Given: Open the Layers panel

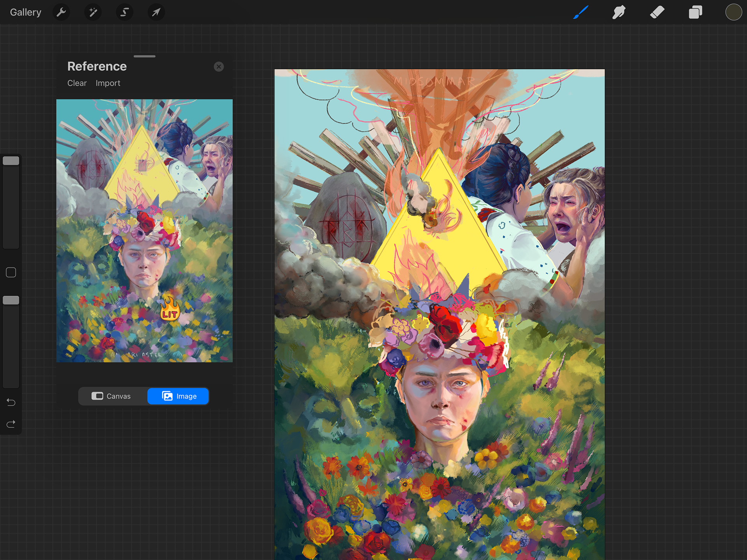Looking at the screenshot, I should pos(695,12).
